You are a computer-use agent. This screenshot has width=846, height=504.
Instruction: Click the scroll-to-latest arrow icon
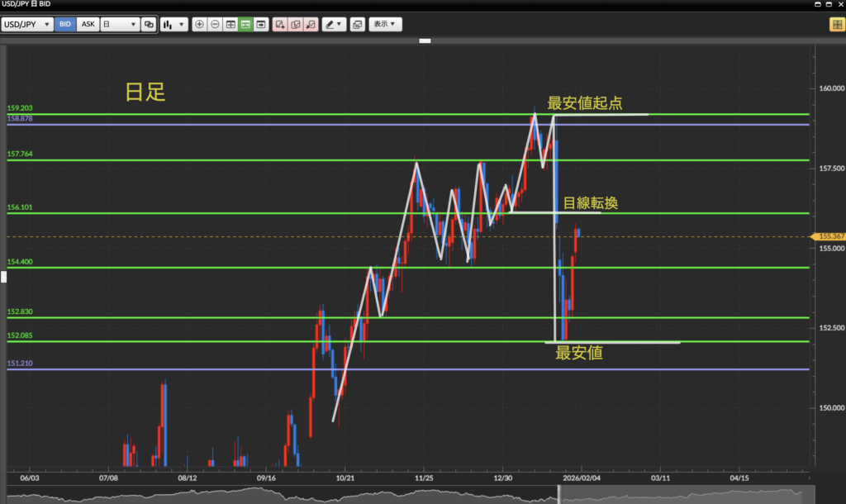(x=261, y=25)
